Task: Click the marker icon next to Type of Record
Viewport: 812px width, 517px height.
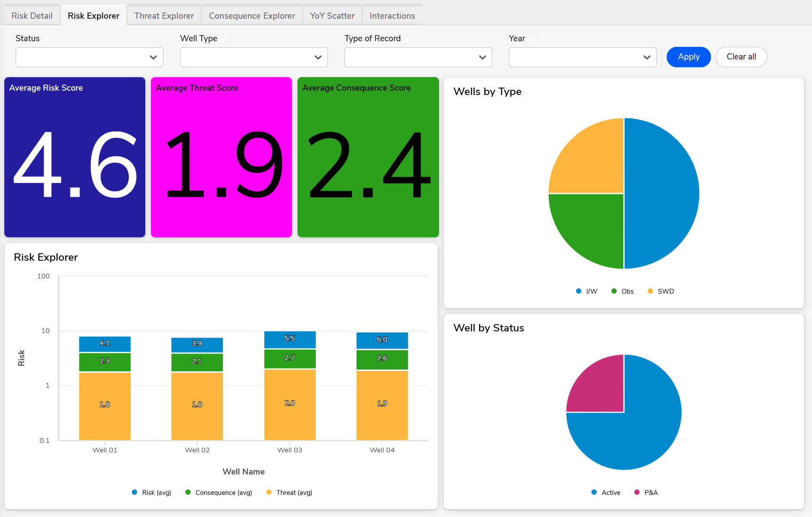Action: tap(408, 39)
